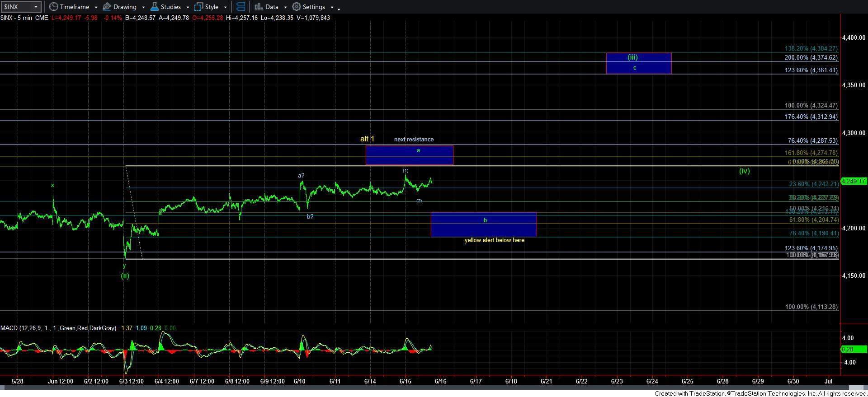Click the Drawing pencil icon
Image resolution: width=868 pixels, height=397 pixels.
[107, 7]
